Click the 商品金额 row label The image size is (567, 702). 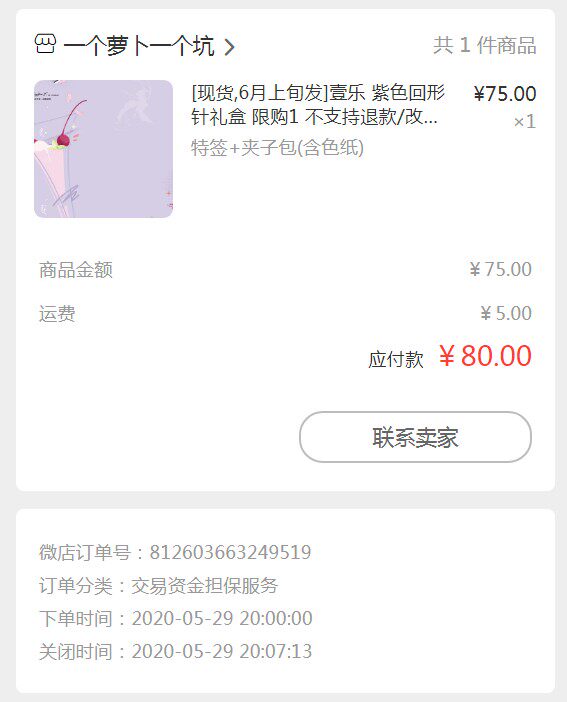coord(76,270)
